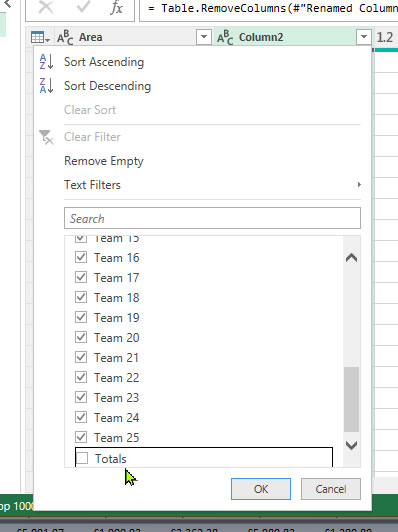
Task: Expand the Text Filters submenu arrow
Action: coord(359,185)
